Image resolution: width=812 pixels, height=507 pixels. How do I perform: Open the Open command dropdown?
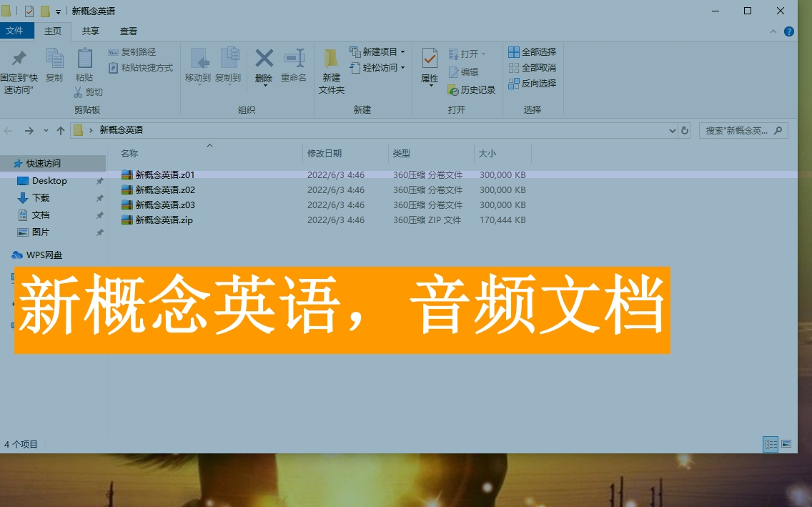[x=467, y=54]
